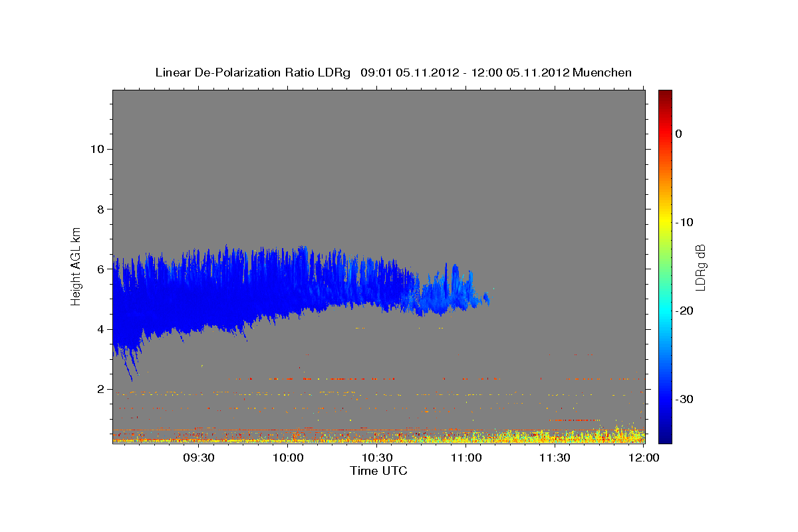
Task: Click the height tick label 8
Action: (x=99, y=209)
